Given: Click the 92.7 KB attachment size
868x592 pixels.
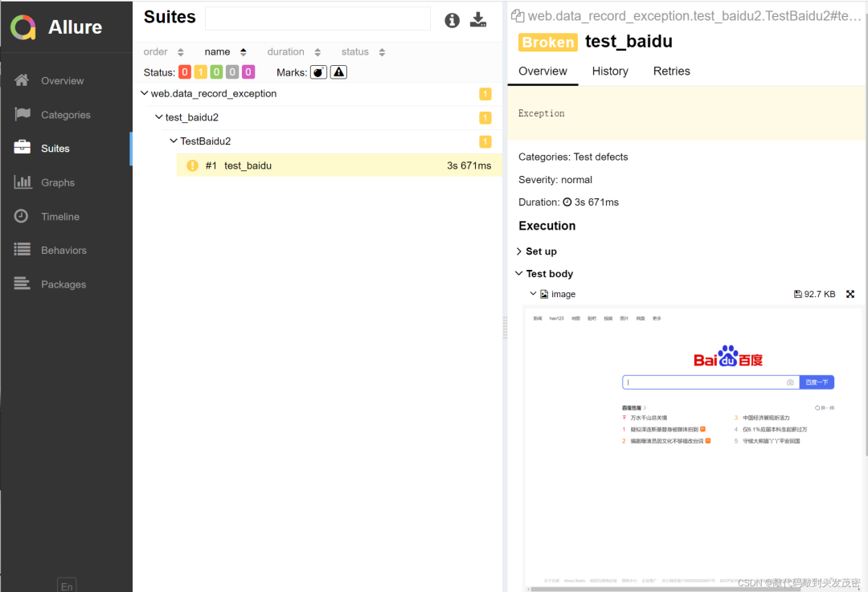Looking at the screenshot, I should [x=819, y=294].
